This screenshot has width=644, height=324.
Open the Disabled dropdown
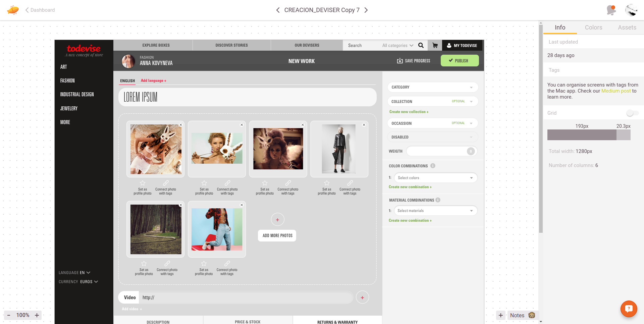(433, 137)
